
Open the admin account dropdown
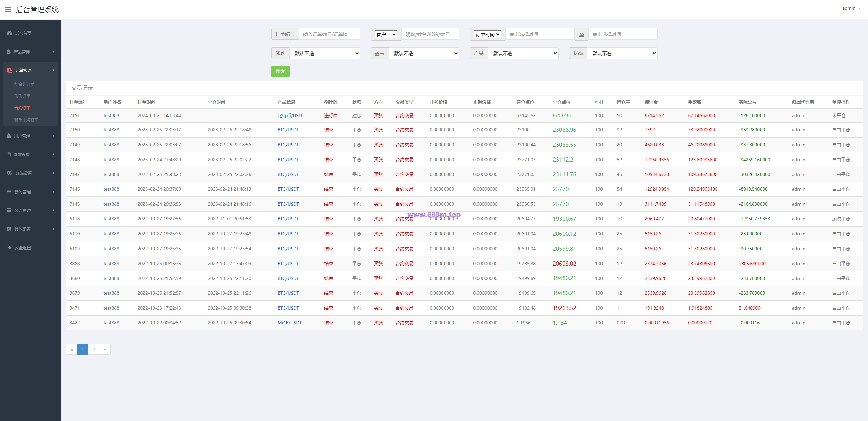tap(851, 8)
